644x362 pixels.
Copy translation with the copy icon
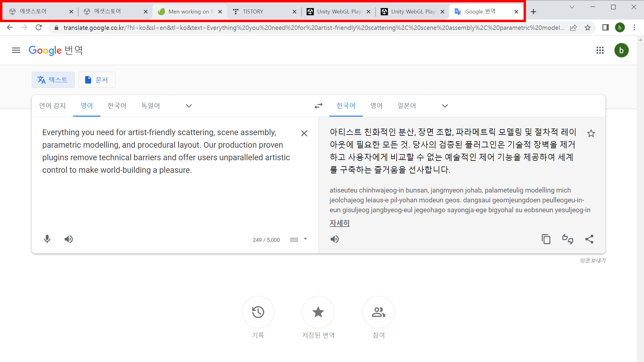546,239
